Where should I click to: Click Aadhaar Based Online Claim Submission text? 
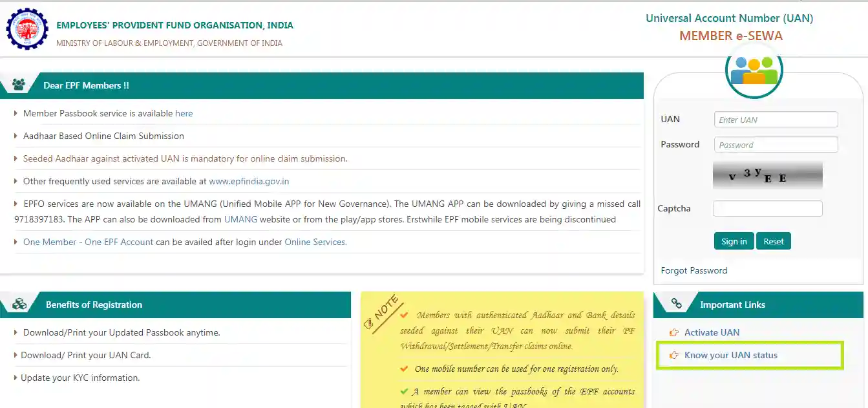(x=103, y=136)
